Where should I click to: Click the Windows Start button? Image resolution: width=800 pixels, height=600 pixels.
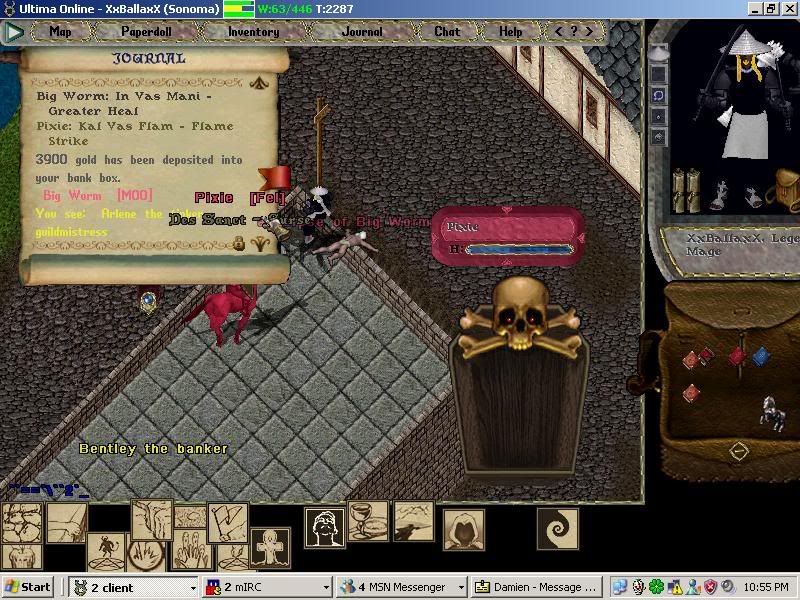[28, 587]
